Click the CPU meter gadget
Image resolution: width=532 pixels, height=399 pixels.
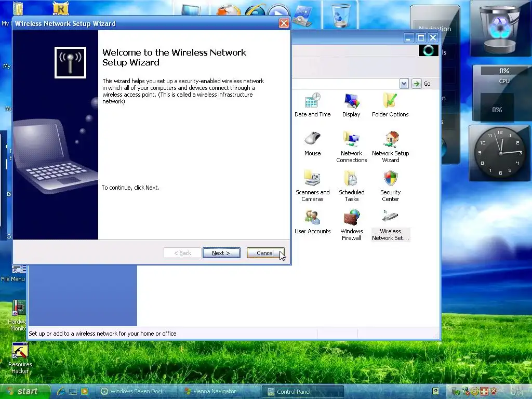502,92
